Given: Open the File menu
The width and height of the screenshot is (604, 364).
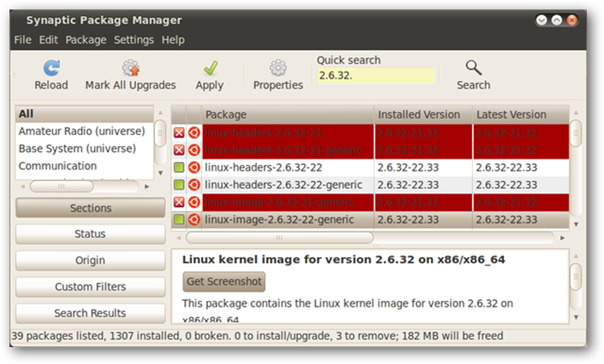Looking at the screenshot, I should (x=23, y=40).
